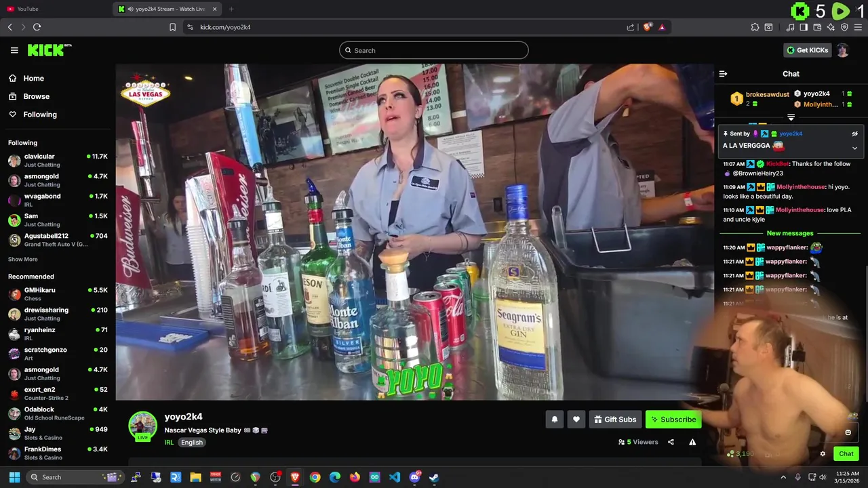The image size is (868, 488).
Task: Report stream warning icon
Action: tap(692, 442)
